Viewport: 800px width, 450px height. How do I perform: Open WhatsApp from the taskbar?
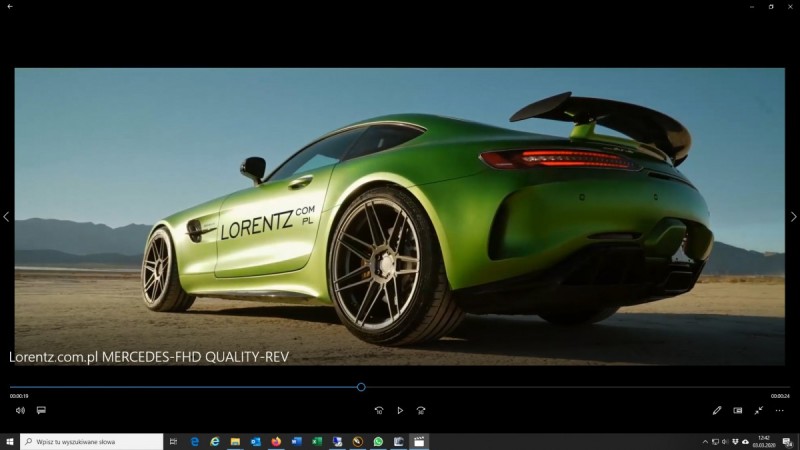pos(378,441)
